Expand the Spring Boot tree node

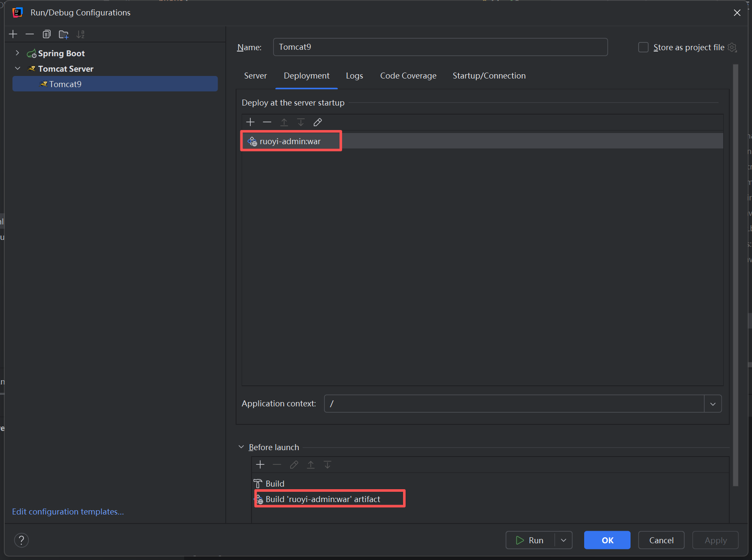pos(17,53)
